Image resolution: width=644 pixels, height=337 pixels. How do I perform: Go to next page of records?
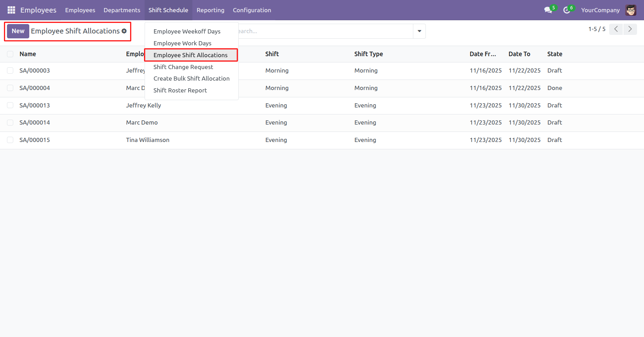click(630, 29)
